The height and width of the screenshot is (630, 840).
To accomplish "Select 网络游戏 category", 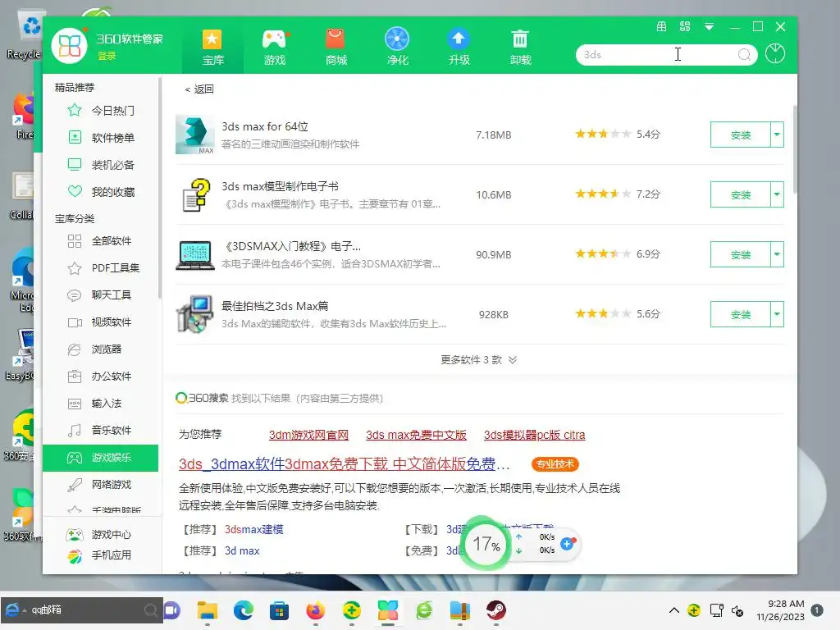I will (x=101, y=484).
